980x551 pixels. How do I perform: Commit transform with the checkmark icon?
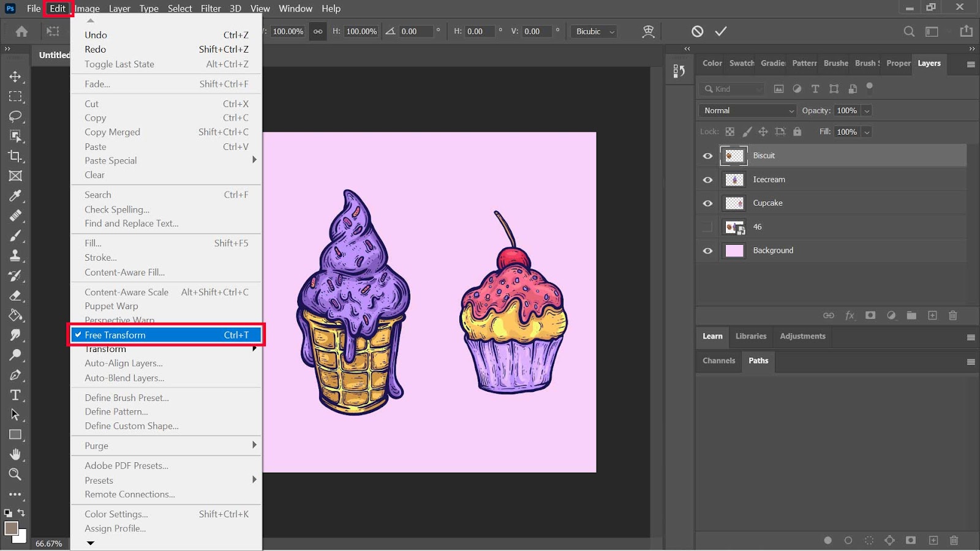pos(721,31)
